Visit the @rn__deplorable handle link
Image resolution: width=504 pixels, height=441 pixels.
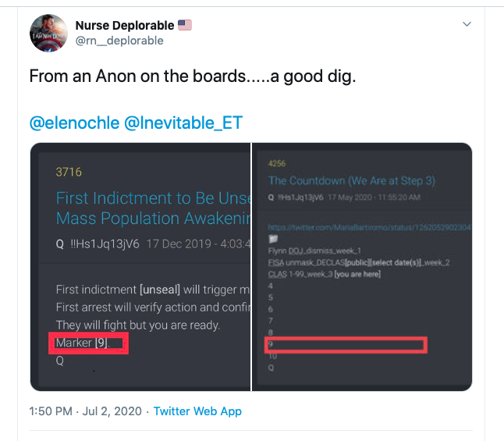(x=119, y=41)
